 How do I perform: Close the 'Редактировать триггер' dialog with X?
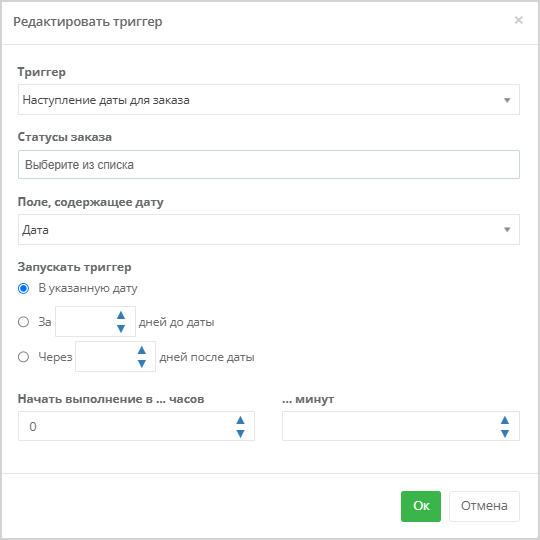(519, 20)
